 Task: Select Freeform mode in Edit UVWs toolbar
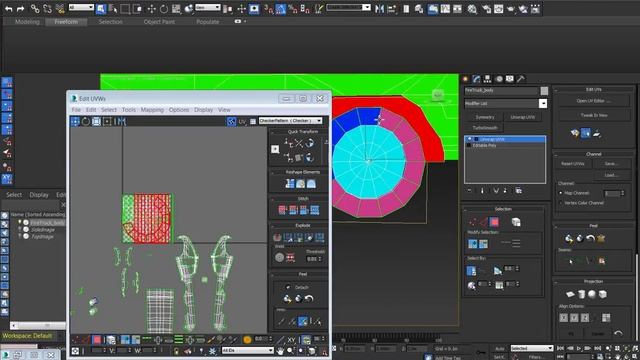tap(107, 121)
